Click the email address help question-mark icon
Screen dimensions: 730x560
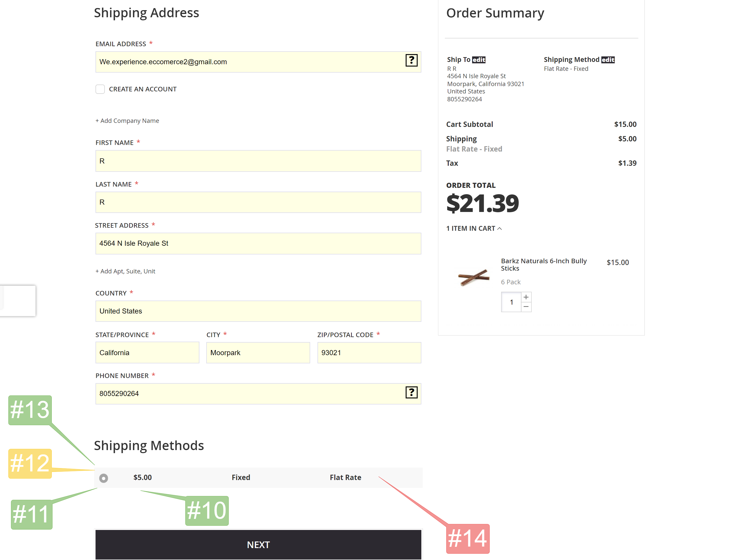411,60
